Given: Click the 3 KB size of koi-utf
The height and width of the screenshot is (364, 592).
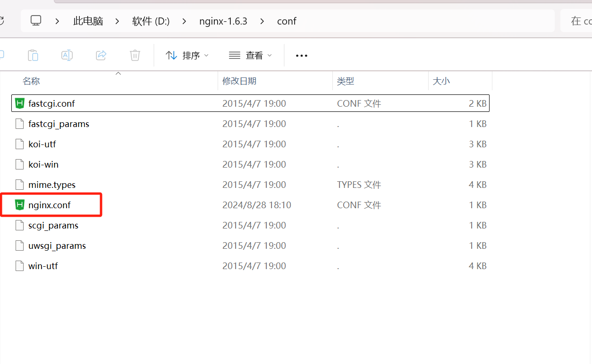Looking at the screenshot, I should point(478,144).
